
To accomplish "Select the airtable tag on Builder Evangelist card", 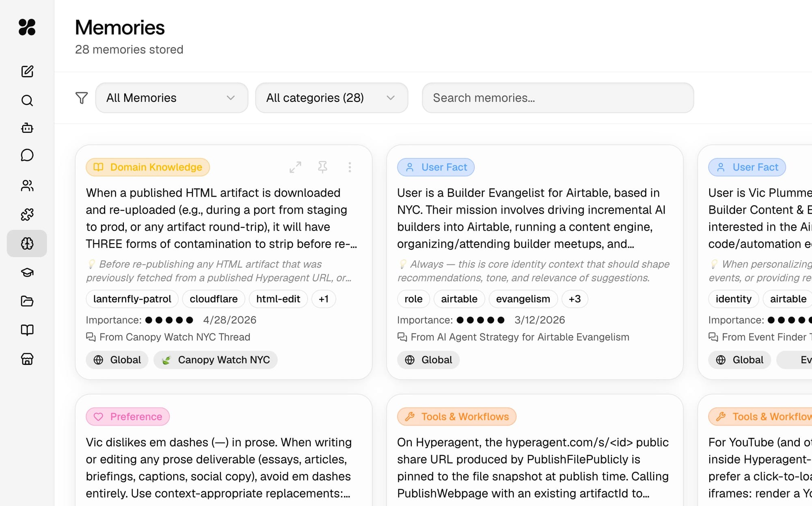I will [459, 299].
